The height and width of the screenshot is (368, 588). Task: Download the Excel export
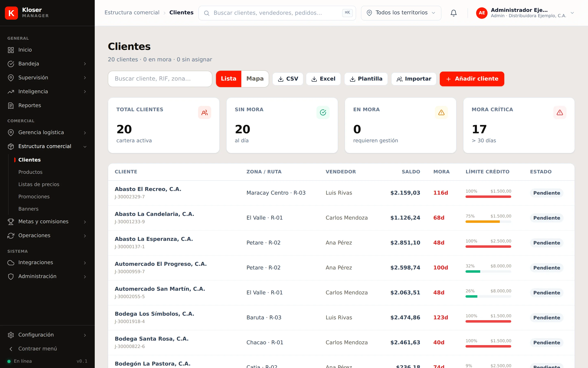[x=323, y=79]
